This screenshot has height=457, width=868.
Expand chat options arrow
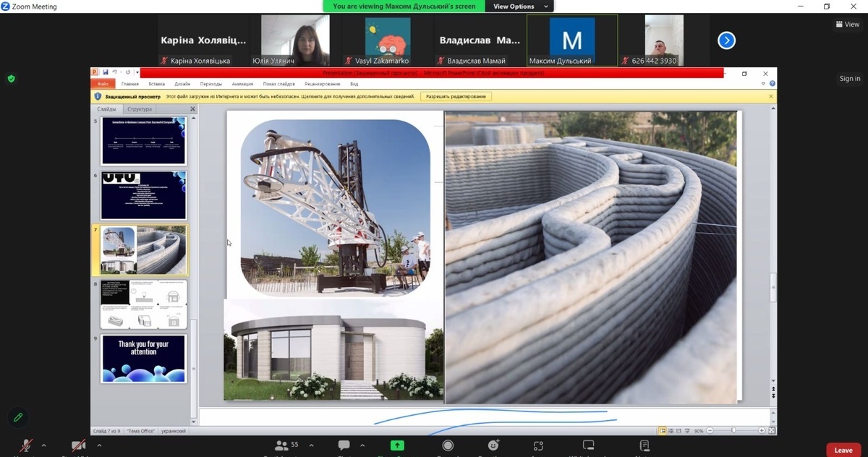(362, 445)
